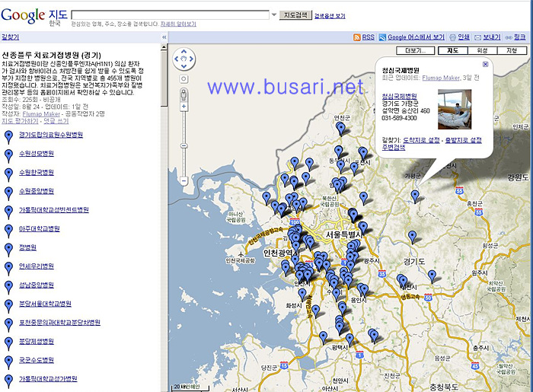Switch to the 지도 map view
The height and width of the screenshot is (392, 533).
pyautogui.click(x=453, y=50)
